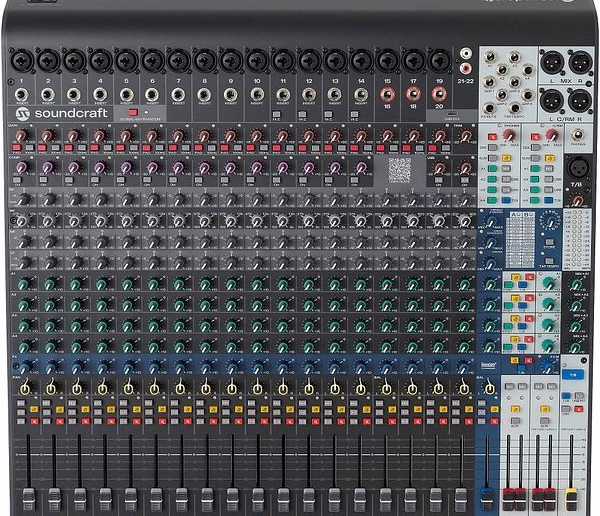Click the red-ringed channel 16 jack

click(x=387, y=94)
